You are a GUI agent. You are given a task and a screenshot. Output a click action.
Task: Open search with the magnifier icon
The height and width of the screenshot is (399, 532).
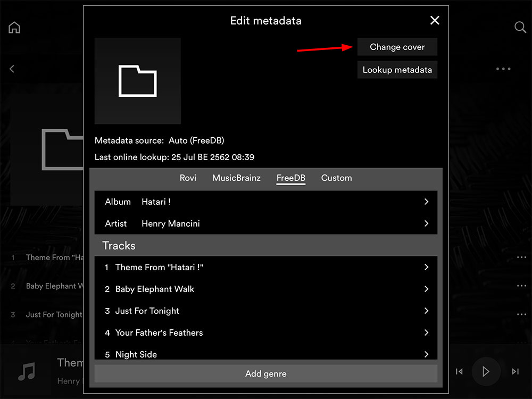[x=520, y=28]
